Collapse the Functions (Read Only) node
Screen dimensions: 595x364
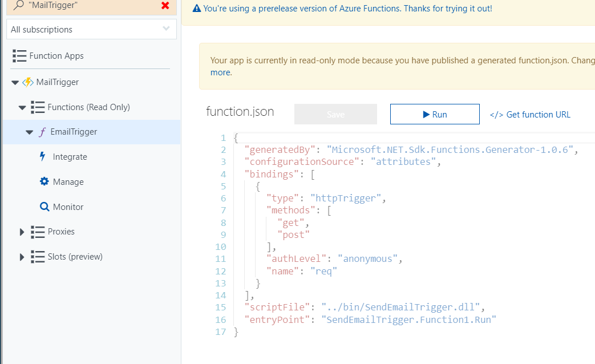coord(22,107)
